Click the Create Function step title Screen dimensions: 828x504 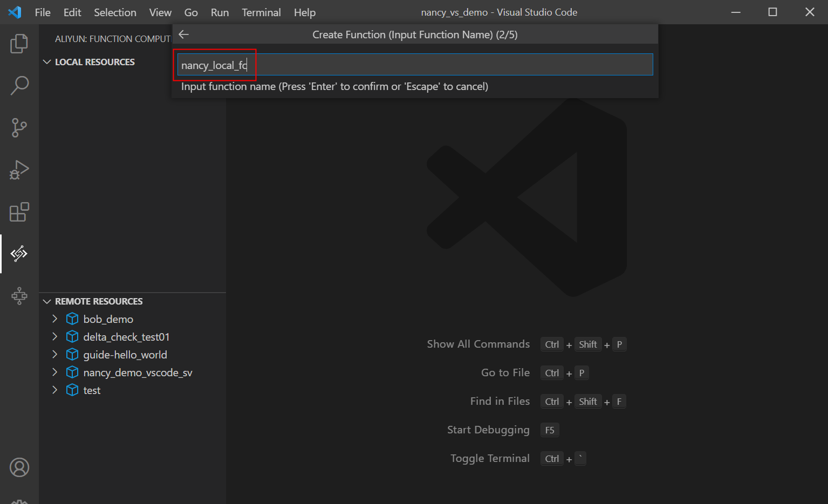pyautogui.click(x=415, y=34)
